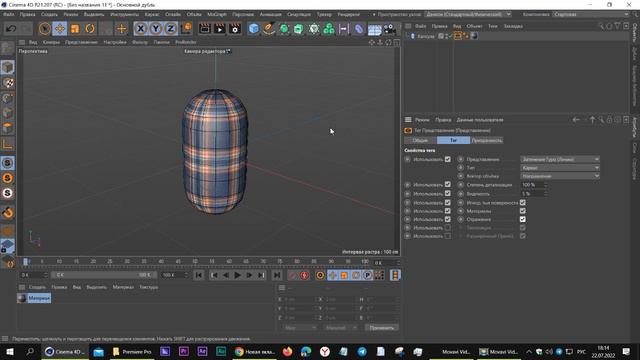This screenshot has width=640, height=360.
Task: Switch to Texture mode
Action: 7,82
